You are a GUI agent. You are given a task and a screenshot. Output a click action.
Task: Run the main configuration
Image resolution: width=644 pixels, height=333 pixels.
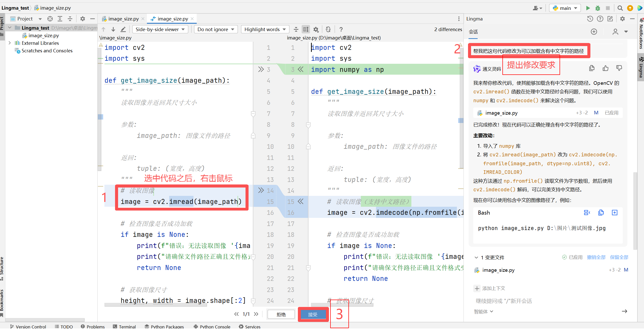tap(588, 8)
